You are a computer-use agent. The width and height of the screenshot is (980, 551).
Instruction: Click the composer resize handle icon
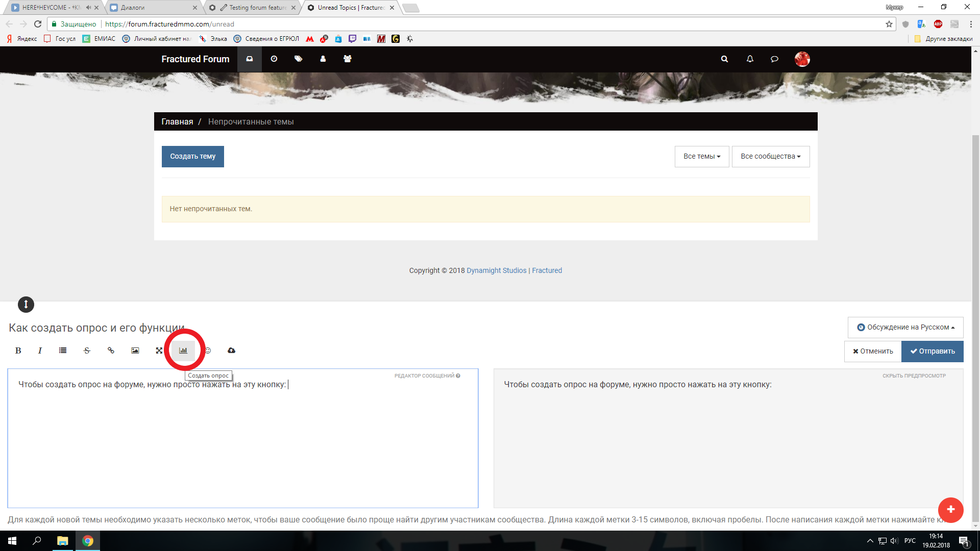click(26, 305)
